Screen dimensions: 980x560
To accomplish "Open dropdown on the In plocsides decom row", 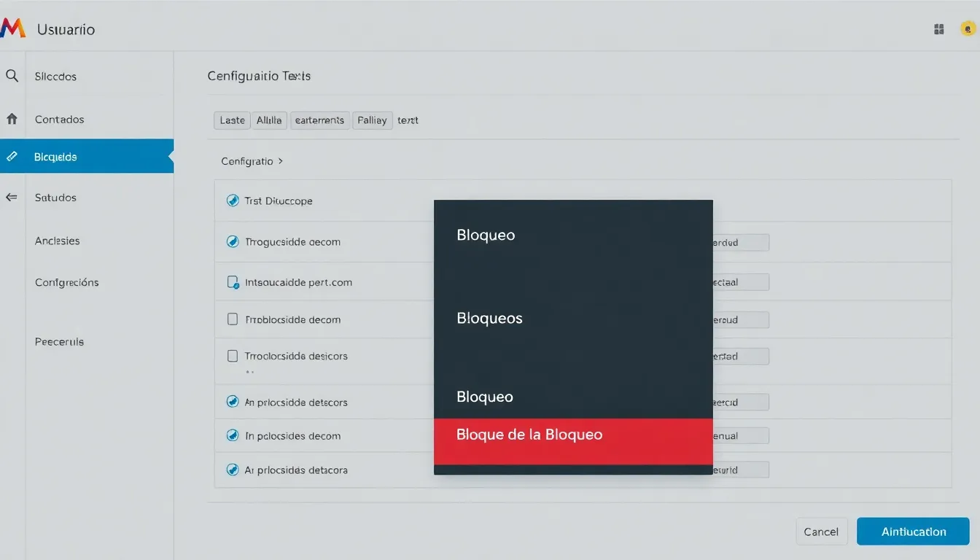I will [x=740, y=436].
